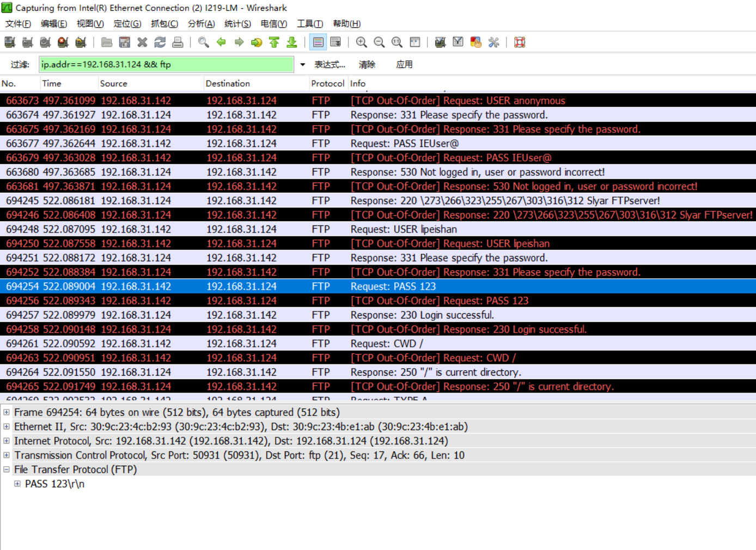This screenshot has height=550, width=756.
Task: Find a packet with magnifier icon
Action: click(x=203, y=42)
